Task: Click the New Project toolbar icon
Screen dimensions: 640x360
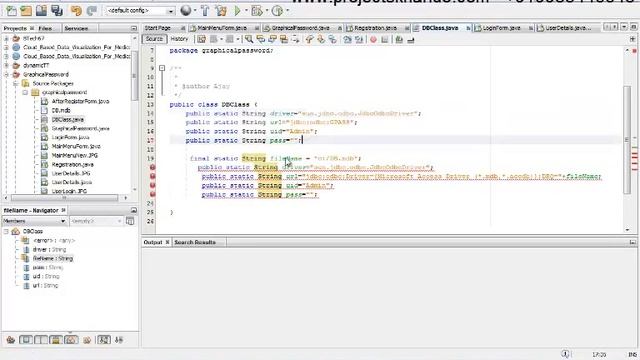Action: click(26, 11)
